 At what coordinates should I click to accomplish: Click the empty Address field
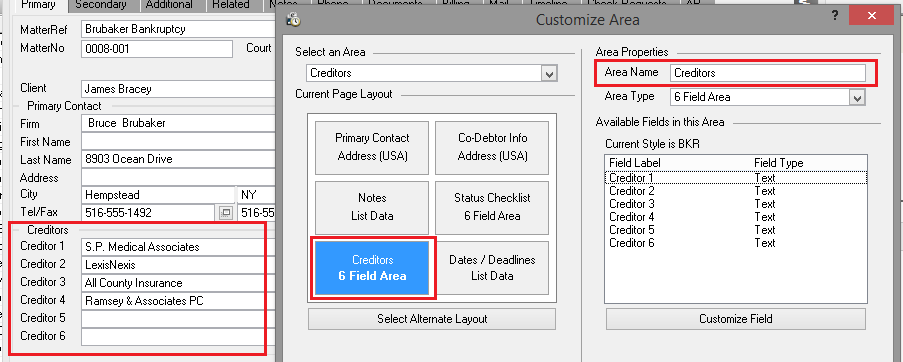179,177
